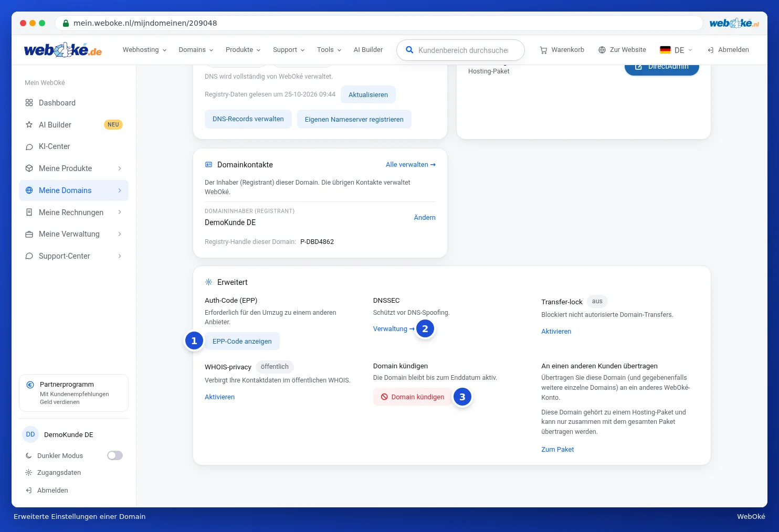Click the Zugangsdaten gear icon
Screen dimensions: 779x532
[28, 473]
